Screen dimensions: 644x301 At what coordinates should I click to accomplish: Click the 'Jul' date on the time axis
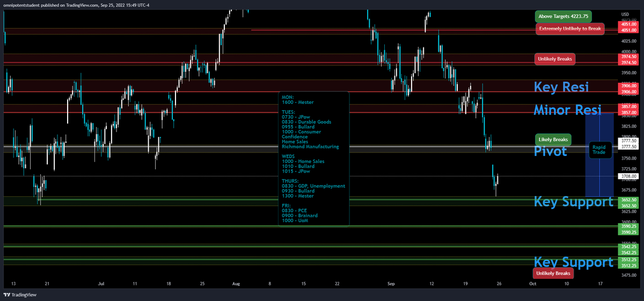101,283
